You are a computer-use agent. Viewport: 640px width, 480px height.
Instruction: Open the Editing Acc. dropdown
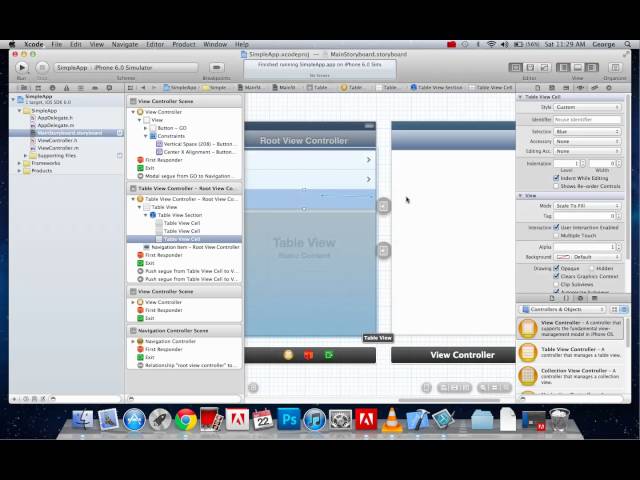click(587, 151)
